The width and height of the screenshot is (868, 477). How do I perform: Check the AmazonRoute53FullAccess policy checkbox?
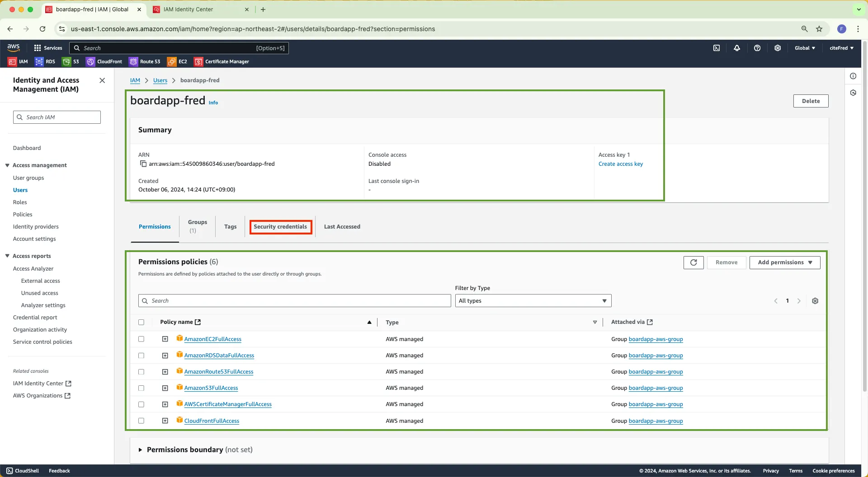pos(141,372)
